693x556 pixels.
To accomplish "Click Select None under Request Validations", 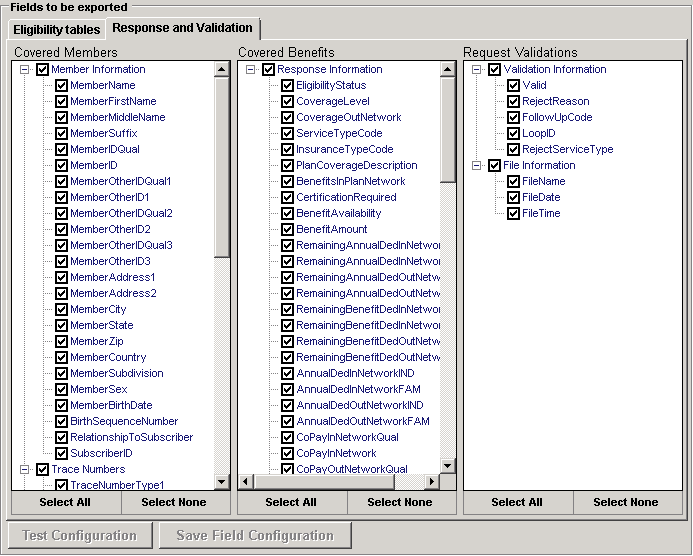I will [626, 502].
